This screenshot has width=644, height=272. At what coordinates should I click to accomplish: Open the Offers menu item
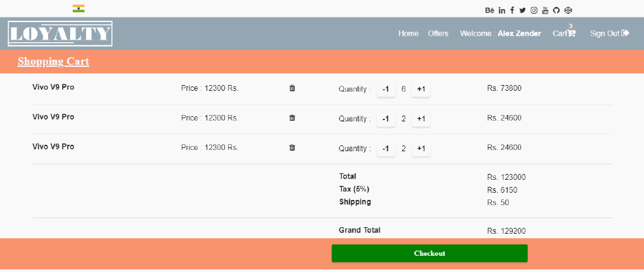click(x=438, y=34)
